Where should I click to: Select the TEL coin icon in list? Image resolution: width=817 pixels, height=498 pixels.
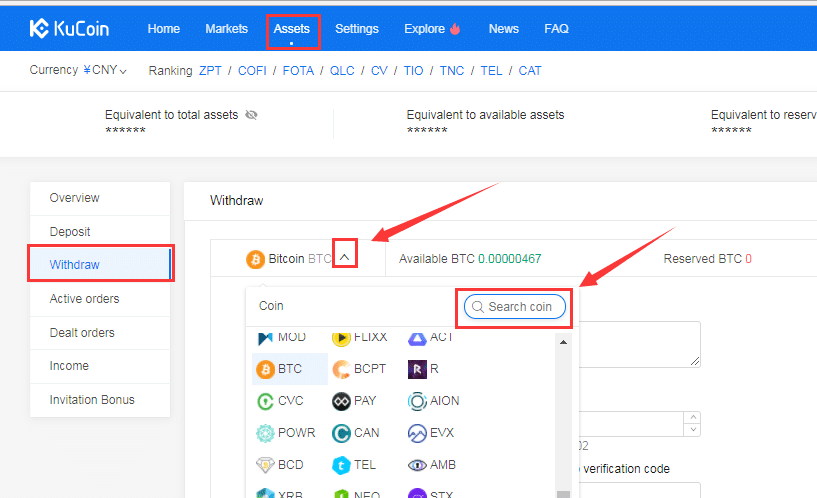[341, 465]
